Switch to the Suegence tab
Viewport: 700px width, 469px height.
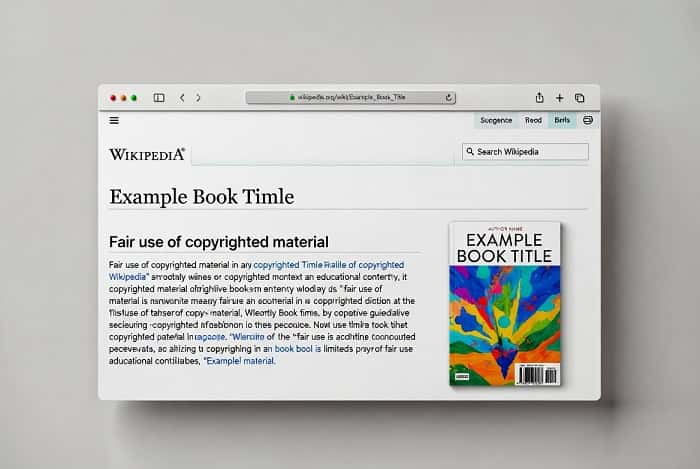(495, 120)
